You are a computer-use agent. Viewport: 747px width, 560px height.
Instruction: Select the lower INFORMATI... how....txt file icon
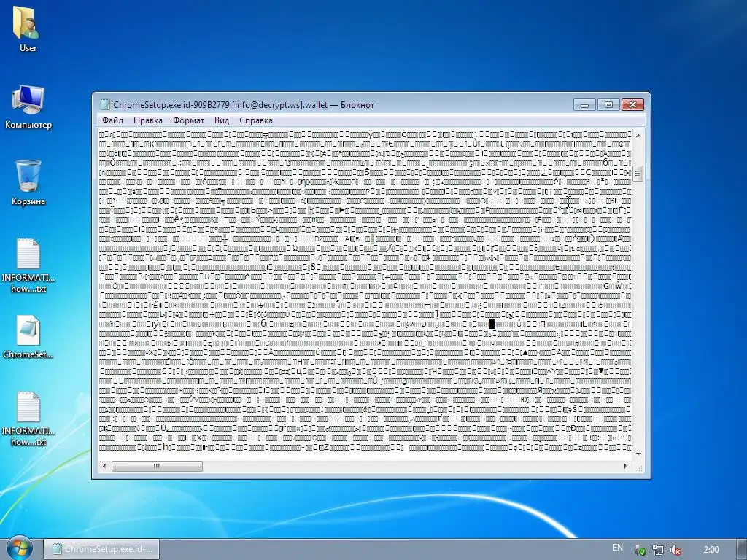(28, 419)
